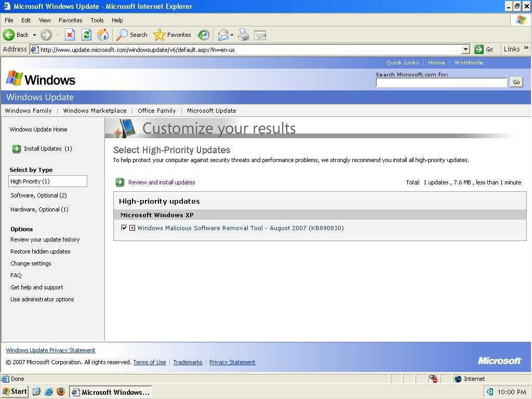This screenshot has height=399, width=532.
Task: Open the Back button history dropdown arrow
Action: pos(34,35)
